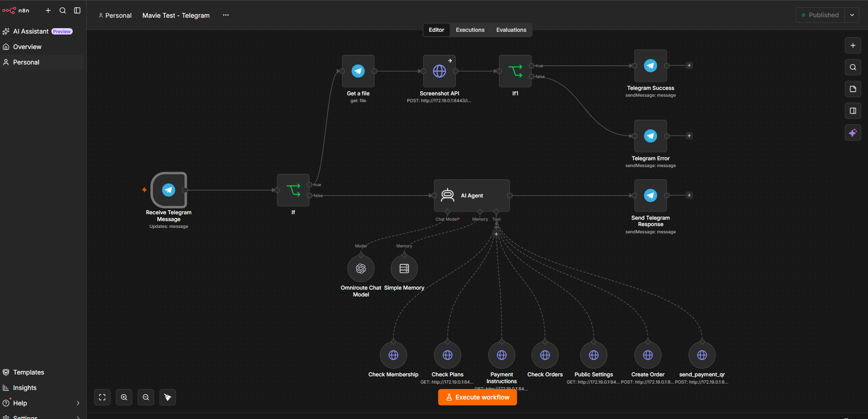Select the Screenshot API node
This screenshot has height=419, width=868.
click(439, 71)
